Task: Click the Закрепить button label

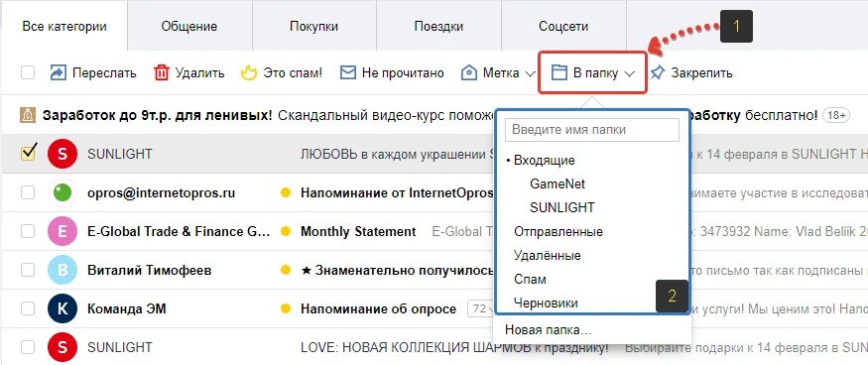Action: (702, 72)
